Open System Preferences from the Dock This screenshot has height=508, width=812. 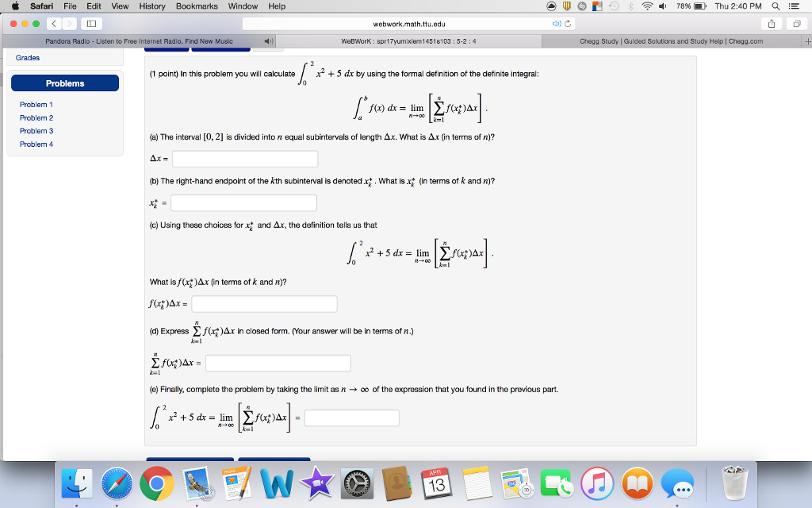pos(357,483)
